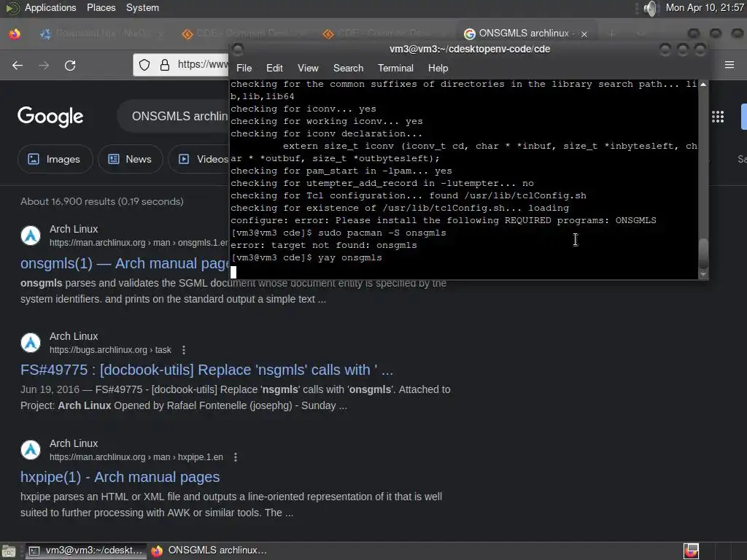The image size is (747, 560).
Task: Open the Applications menu
Action: [x=50, y=7]
